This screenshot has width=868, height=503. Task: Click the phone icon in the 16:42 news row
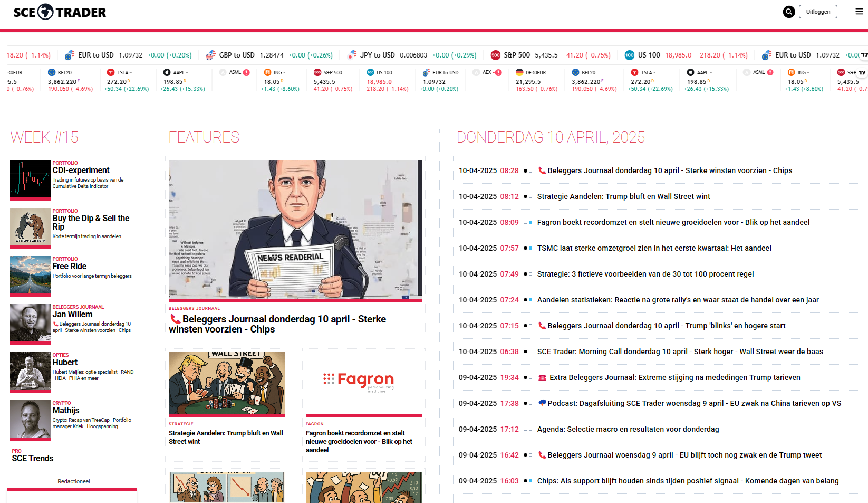tap(542, 455)
